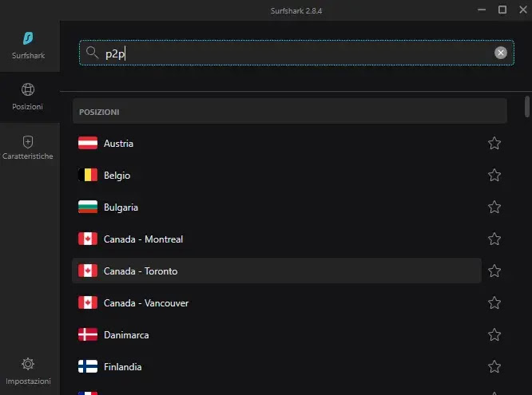The width and height of the screenshot is (532, 395).
Task: Select the Posizioni globe icon
Action: pyautogui.click(x=28, y=89)
